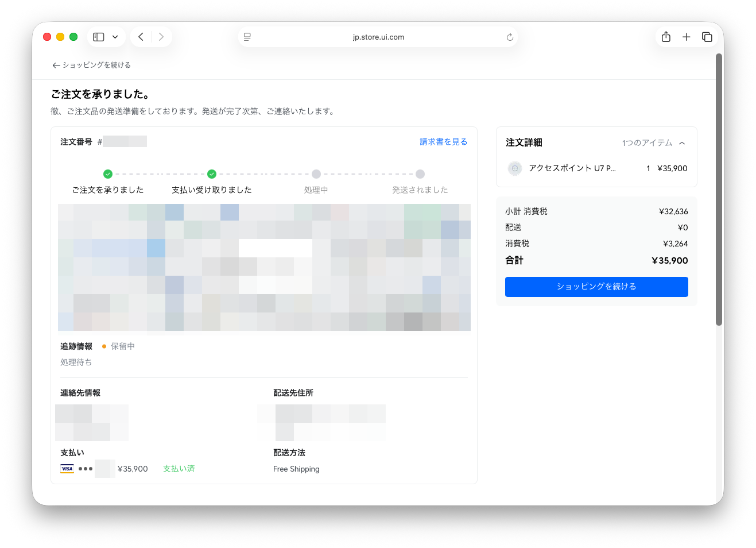
Task: Click the 処理中 progress step marker
Action: tap(316, 174)
